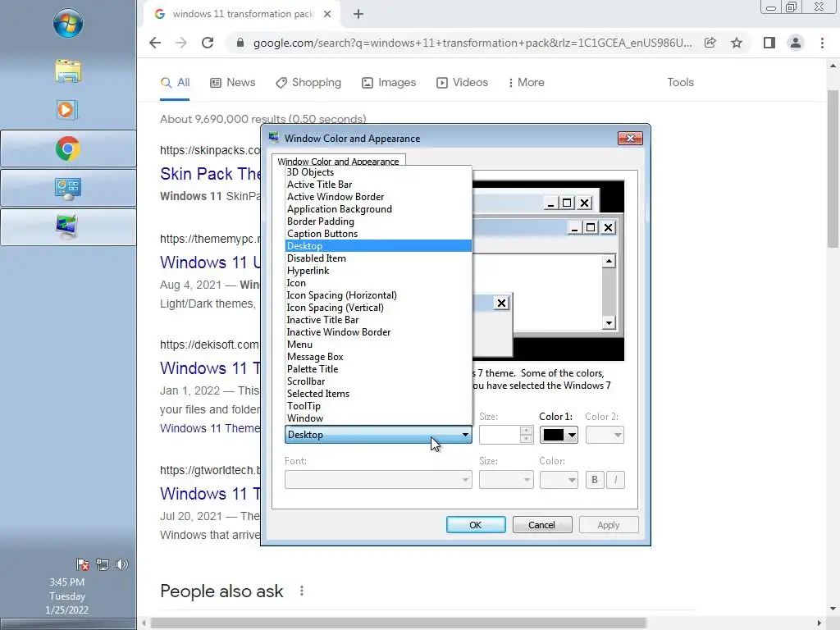Click the item Size input field
The width and height of the screenshot is (840, 630).
pyautogui.click(x=500, y=435)
